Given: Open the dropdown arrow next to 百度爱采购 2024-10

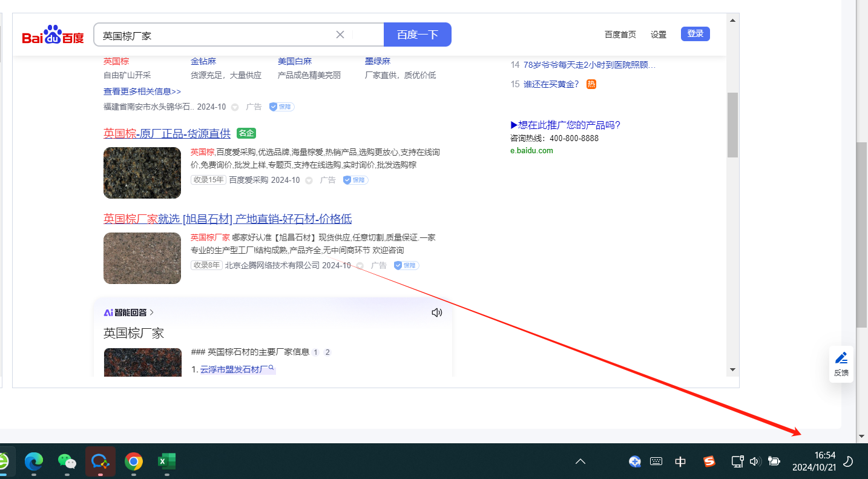Looking at the screenshot, I should pyautogui.click(x=309, y=180).
